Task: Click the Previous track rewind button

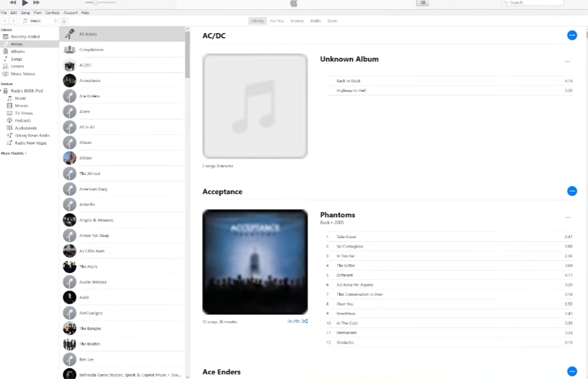Action: click(13, 2)
